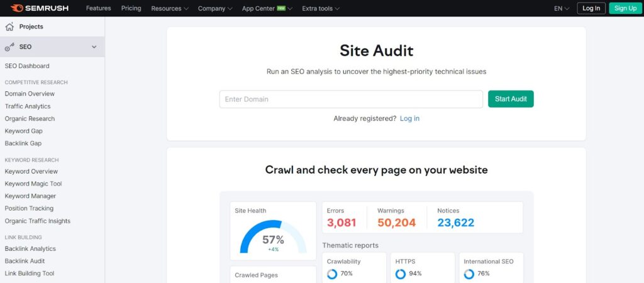Click the COMPETITIVE RESEARCH section label
Image resolution: width=644 pixels, height=283 pixels.
(36, 82)
